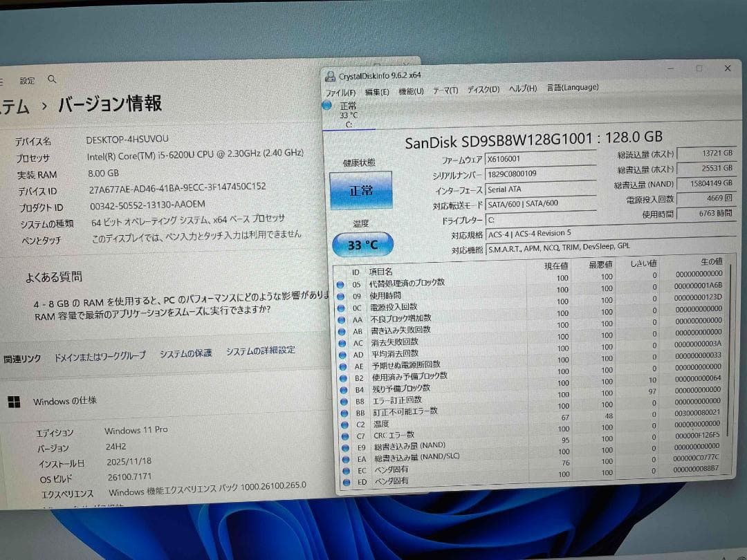Viewport: 747px width, 560px height.
Task: Click OS build value 26100.7171
Action: coord(129,477)
